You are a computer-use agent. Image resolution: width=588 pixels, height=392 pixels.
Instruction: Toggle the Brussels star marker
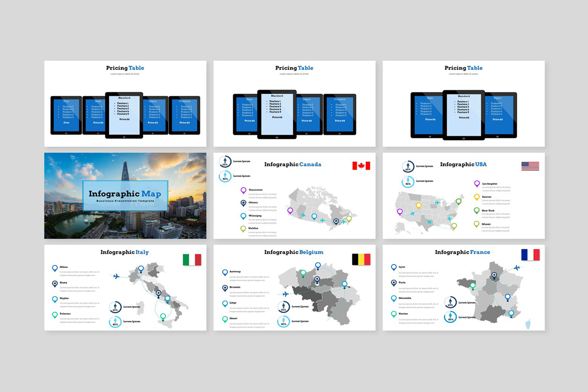click(225, 288)
